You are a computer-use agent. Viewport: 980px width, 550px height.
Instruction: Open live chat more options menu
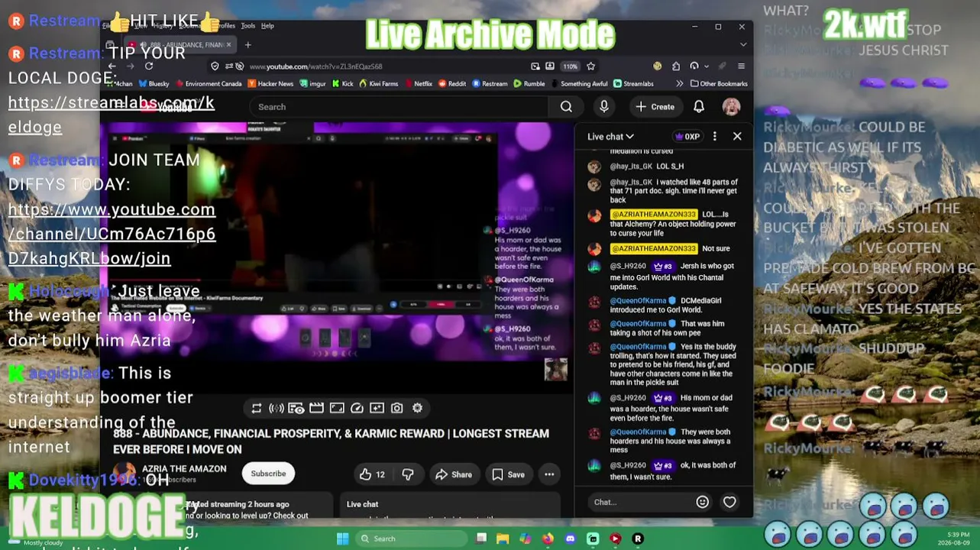click(x=715, y=137)
